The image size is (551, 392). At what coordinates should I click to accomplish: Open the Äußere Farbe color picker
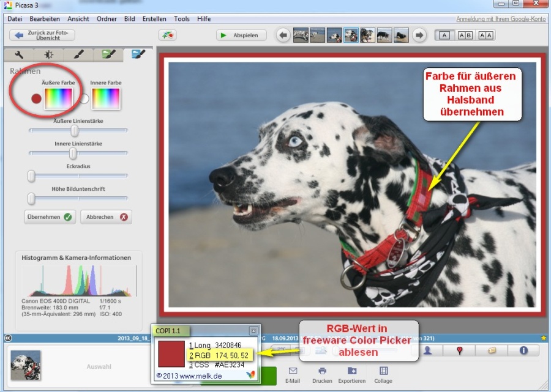click(x=58, y=98)
